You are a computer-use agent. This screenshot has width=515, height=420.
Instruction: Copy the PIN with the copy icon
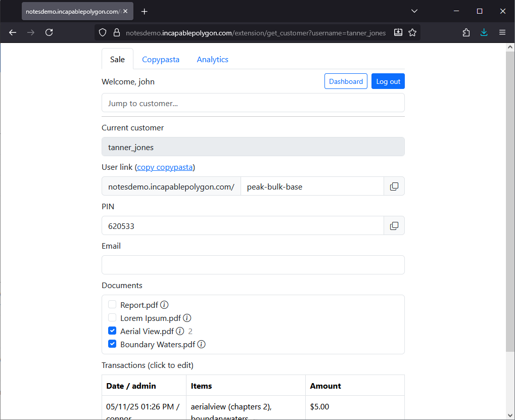394,225
